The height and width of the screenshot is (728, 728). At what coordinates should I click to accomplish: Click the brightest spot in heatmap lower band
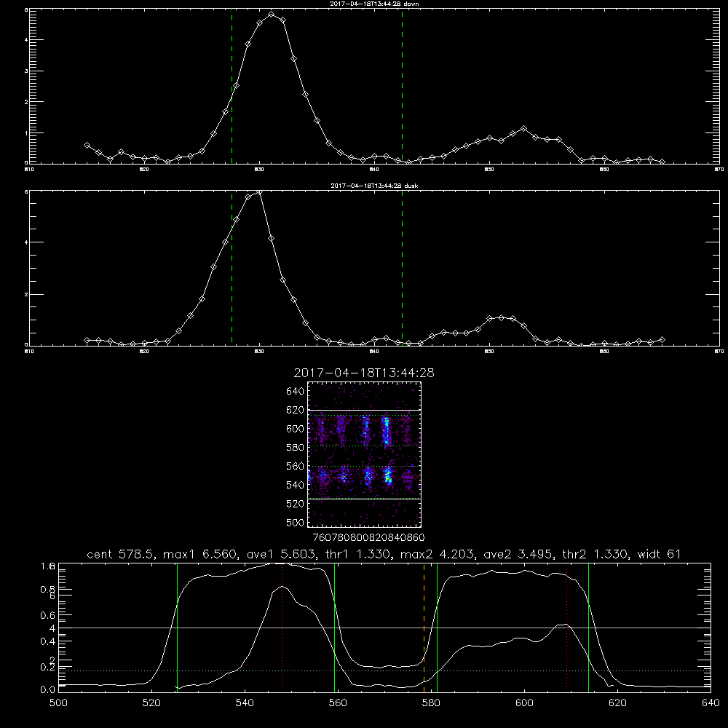pos(388,475)
